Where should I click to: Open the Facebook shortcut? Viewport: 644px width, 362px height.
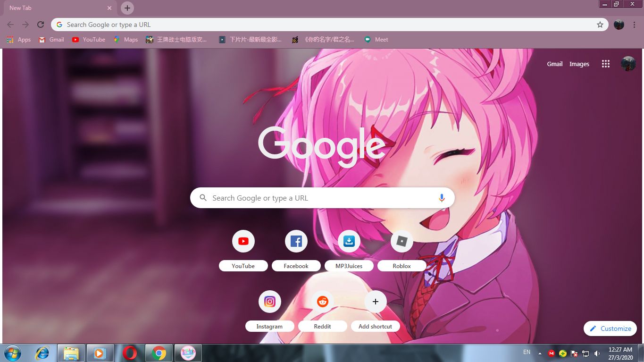point(296,241)
